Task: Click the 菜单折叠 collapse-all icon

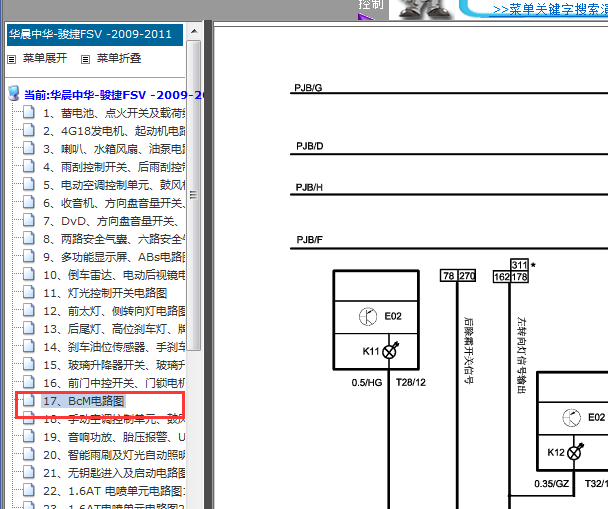Action: tap(85, 59)
